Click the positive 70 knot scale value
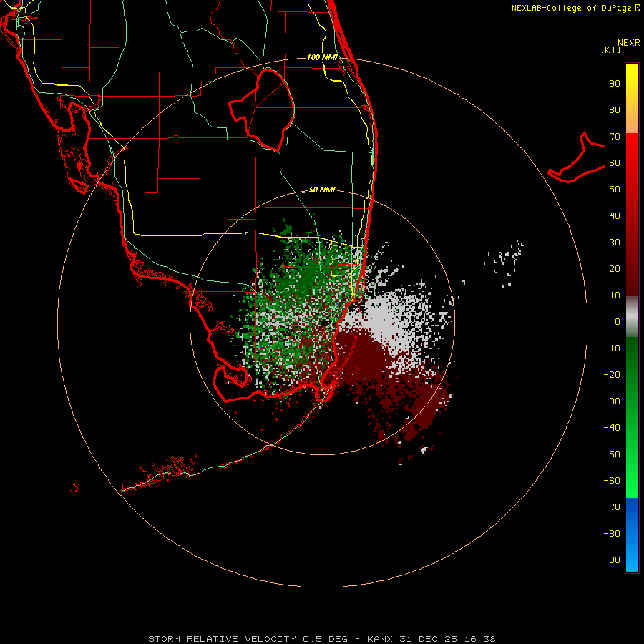 (x=615, y=137)
